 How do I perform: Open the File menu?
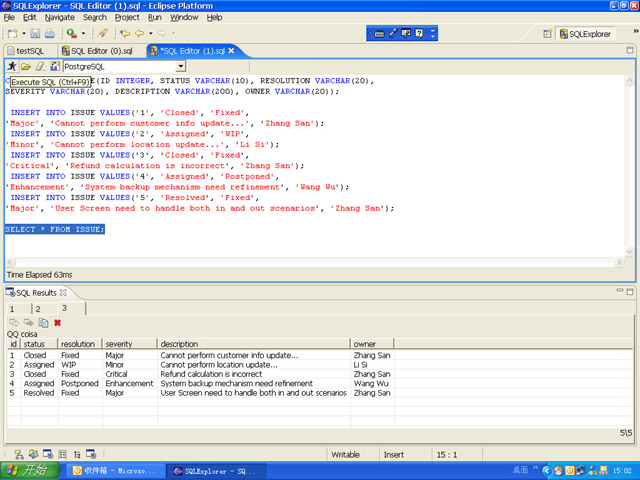[9, 18]
